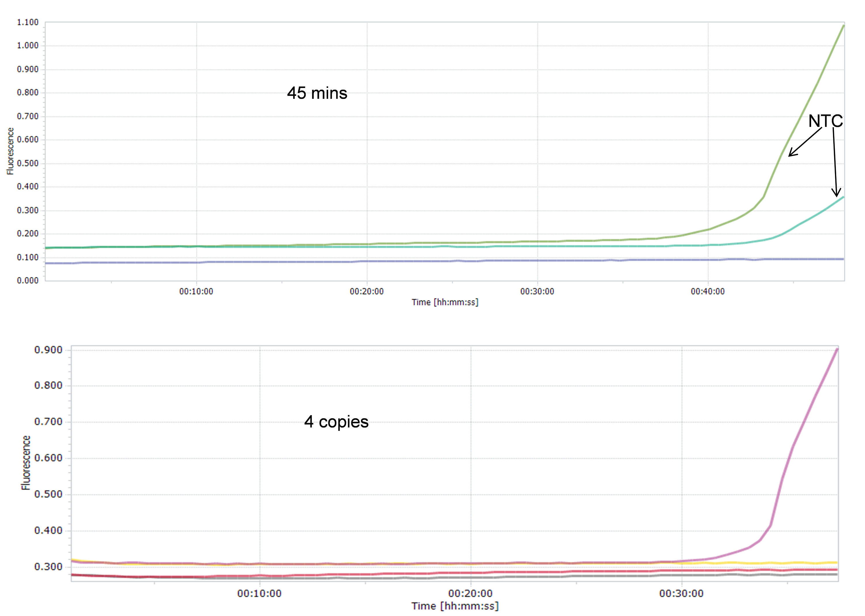The height and width of the screenshot is (616, 865).
Task: Click the 00:20:00 tick on top chart
Action: [x=366, y=291]
